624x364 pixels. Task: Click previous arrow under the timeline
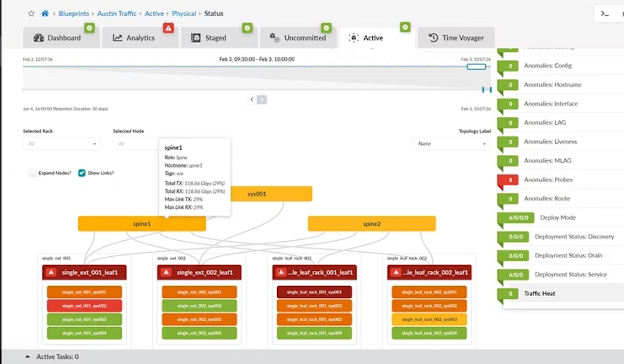[252, 99]
